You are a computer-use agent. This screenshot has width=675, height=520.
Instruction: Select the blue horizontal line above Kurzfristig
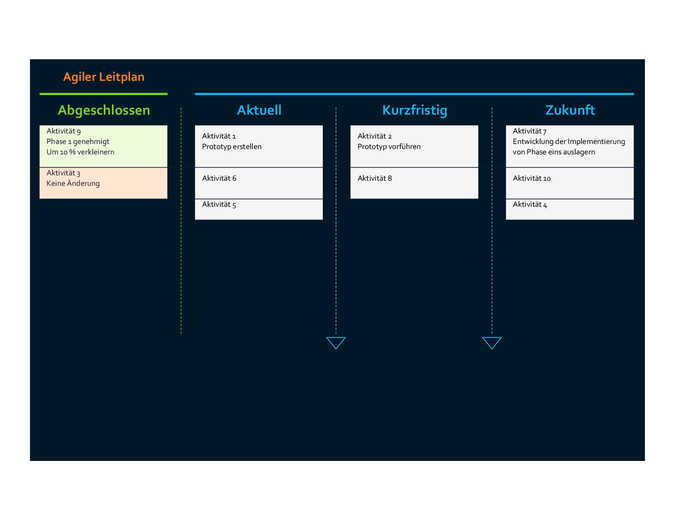(x=414, y=94)
